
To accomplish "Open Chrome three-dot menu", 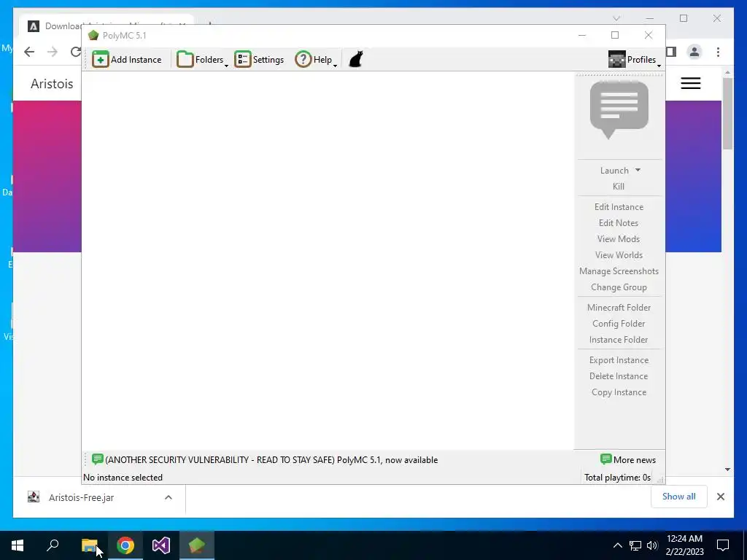I will 718,52.
